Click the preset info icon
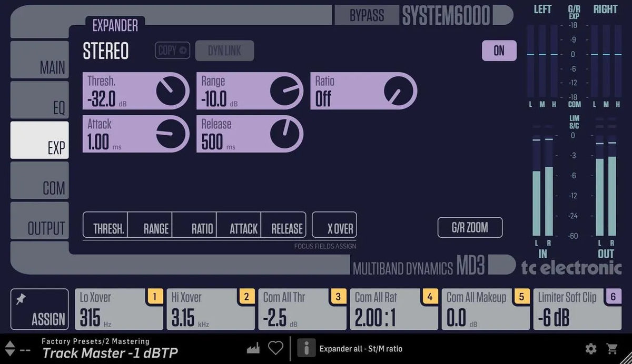The height and width of the screenshot is (364, 632). click(x=306, y=348)
